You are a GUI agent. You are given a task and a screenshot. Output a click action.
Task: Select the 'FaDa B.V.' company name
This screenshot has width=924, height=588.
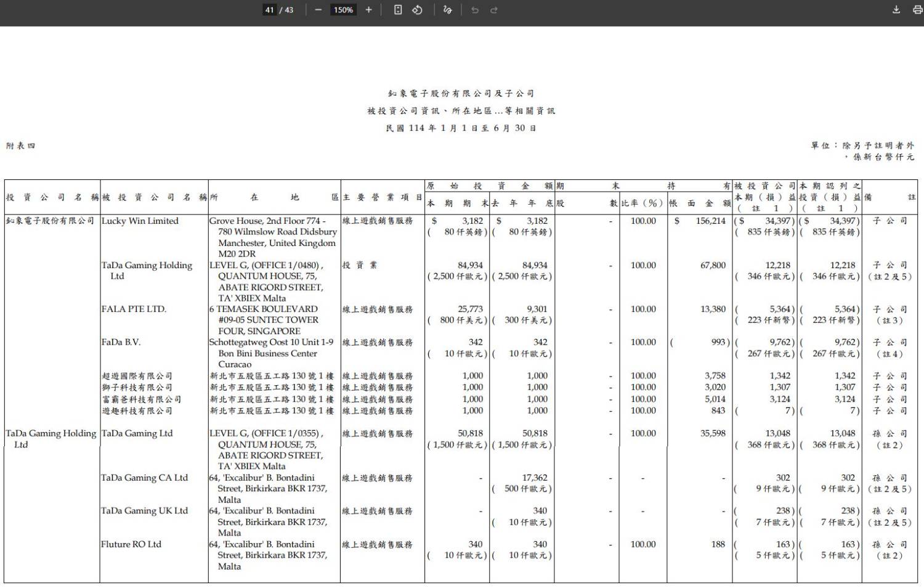coord(121,342)
